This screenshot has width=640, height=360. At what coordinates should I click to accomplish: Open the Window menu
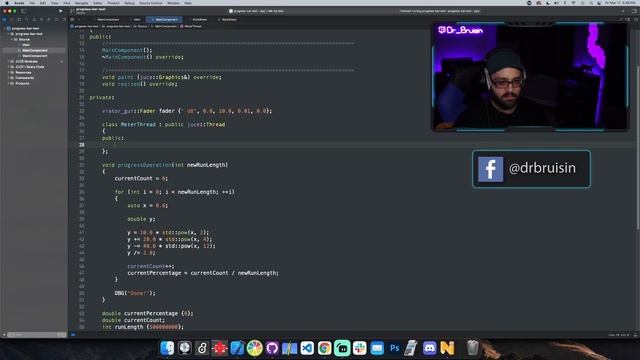coord(173,3)
